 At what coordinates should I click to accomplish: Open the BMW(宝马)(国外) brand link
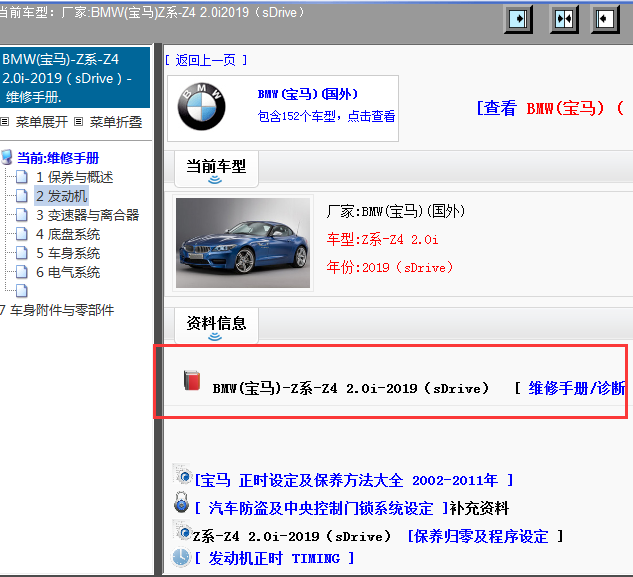click(x=308, y=94)
